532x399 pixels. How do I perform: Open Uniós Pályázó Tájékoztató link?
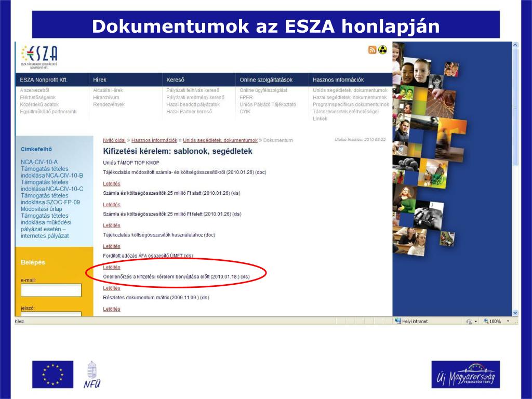(x=268, y=104)
